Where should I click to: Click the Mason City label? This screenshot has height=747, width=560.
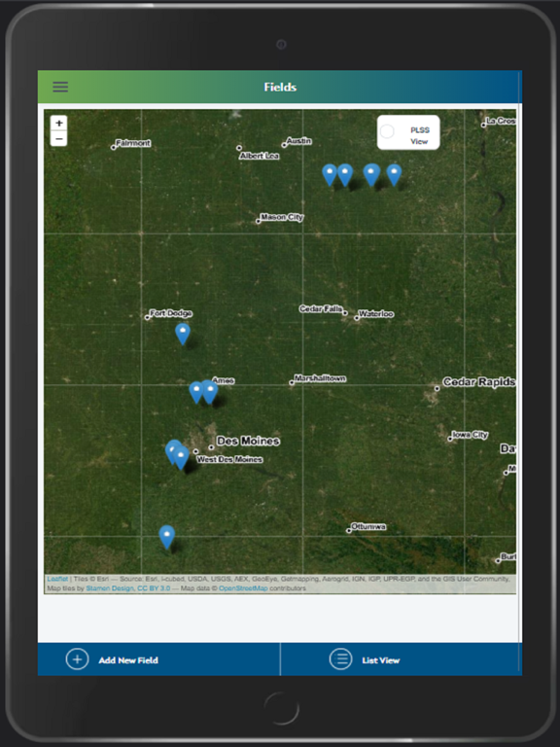coord(282,217)
